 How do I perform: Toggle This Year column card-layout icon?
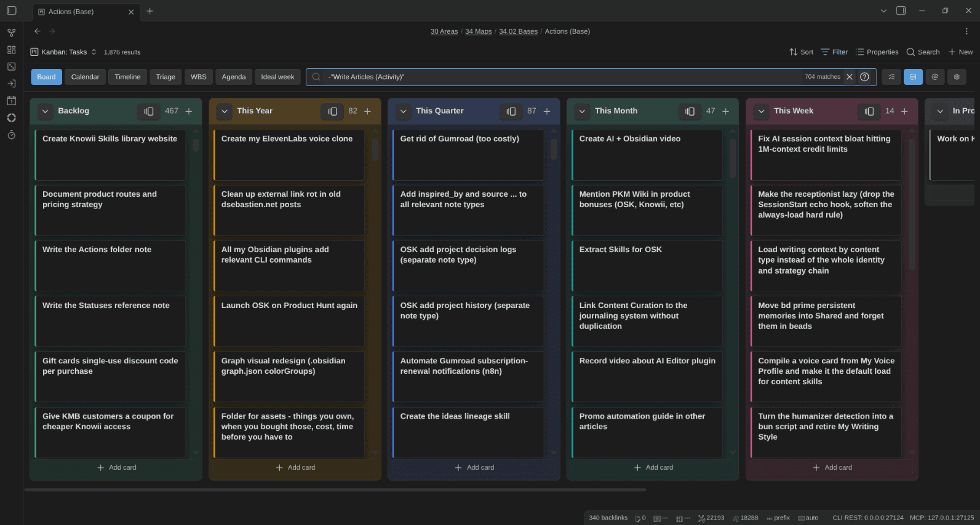(x=332, y=111)
